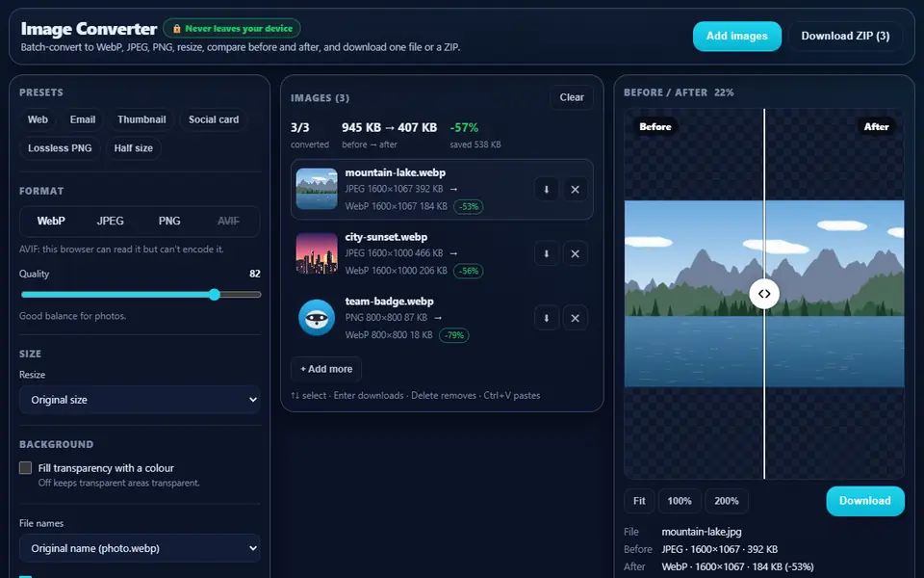The image size is (924, 578).
Task: Click the mountain-lake.jpg file detail
Action: pyautogui.click(x=702, y=532)
